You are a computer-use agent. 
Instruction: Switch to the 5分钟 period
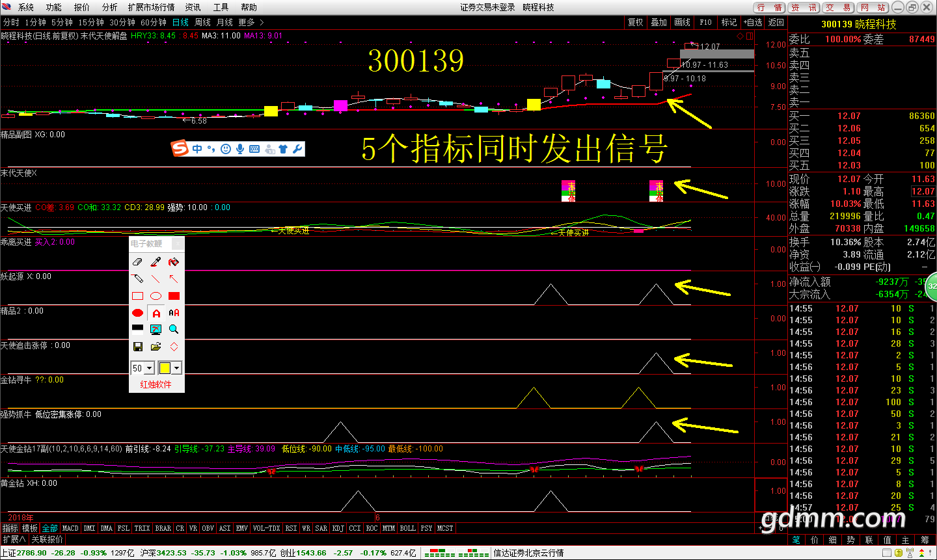coord(62,22)
